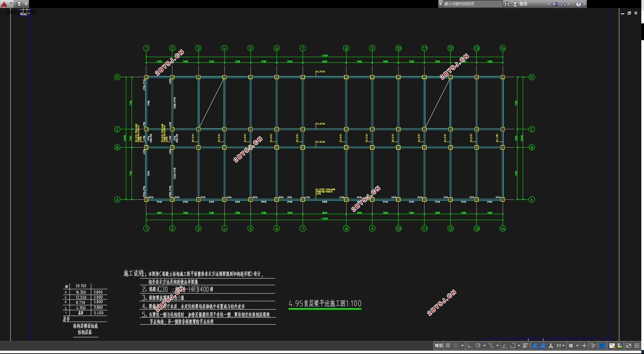This screenshot has height=354, width=644.
Task: Toggle drawing grid display in status bar
Action: (x=448, y=346)
